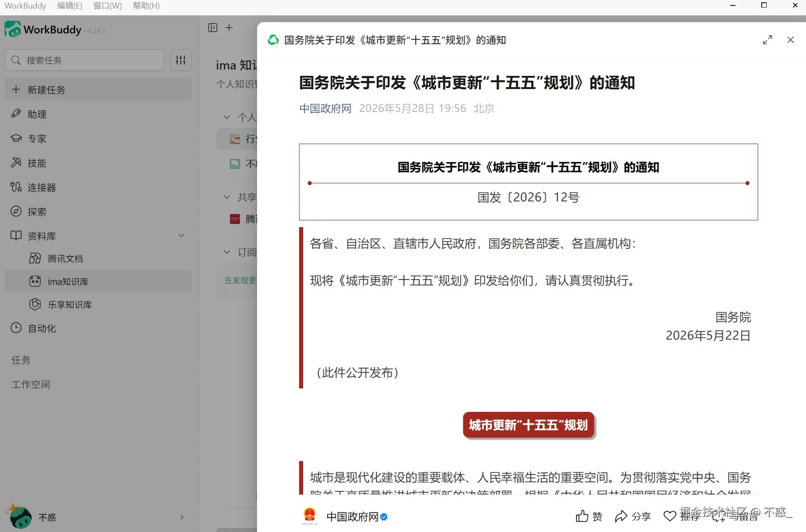806x532 pixels.
Task: Click the 自动化 clock icon
Action: point(16,328)
